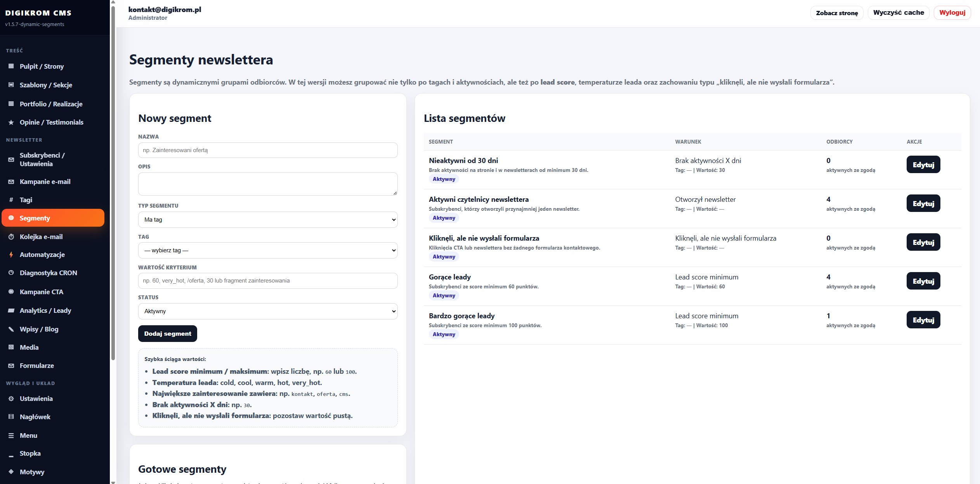The height and width of the screenshot is (484, 980).
Task: Click the Formularze envelope icon
Action: point(11,366)
